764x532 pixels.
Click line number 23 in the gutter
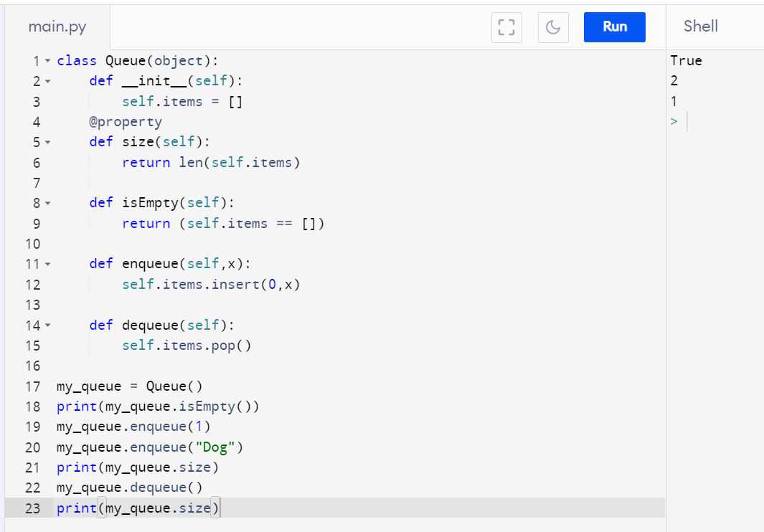point(32,508)
